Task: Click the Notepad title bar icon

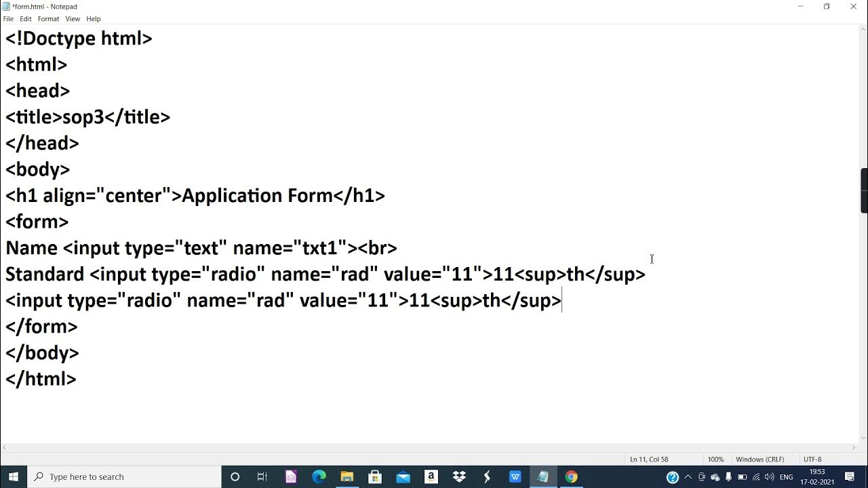Action: (x=6, y=6)
